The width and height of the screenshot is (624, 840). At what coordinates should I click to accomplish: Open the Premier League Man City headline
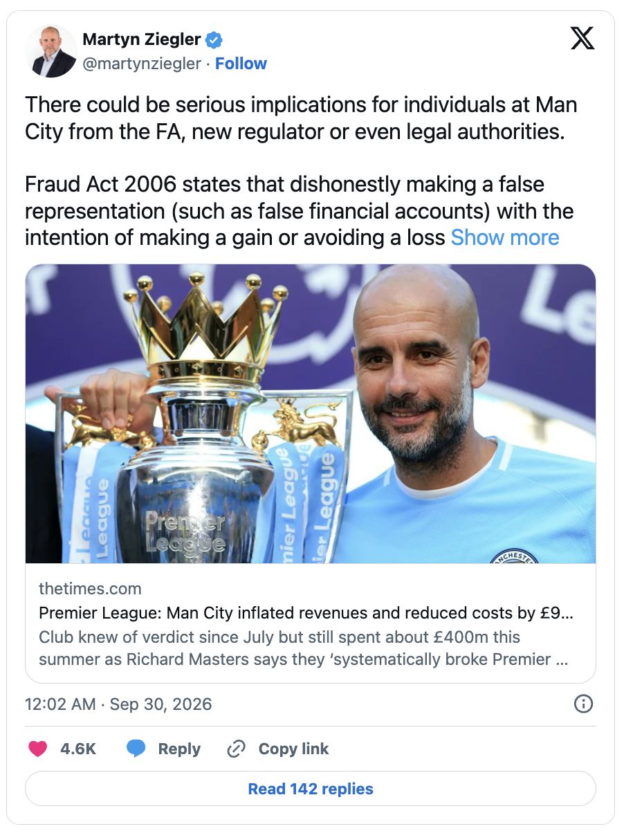click(306, 613)
